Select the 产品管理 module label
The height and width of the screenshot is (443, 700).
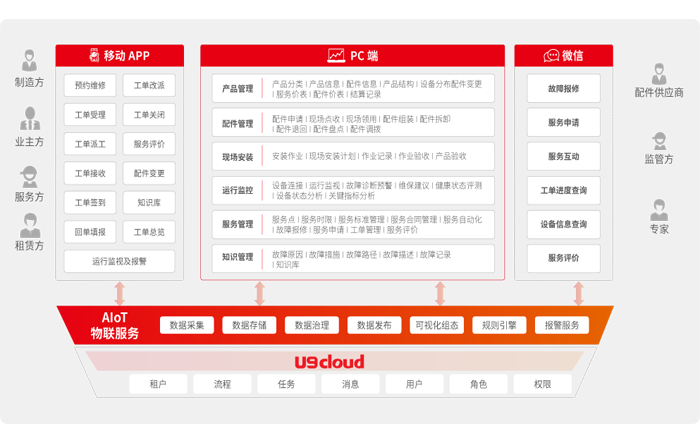tap(238, 89)
